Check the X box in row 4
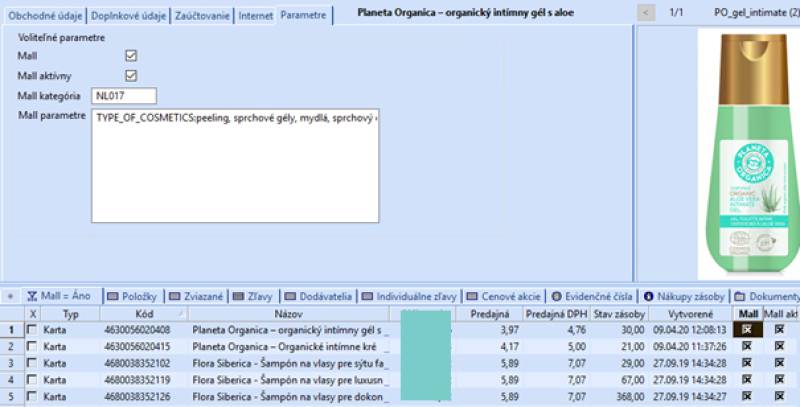 (32, 380)
